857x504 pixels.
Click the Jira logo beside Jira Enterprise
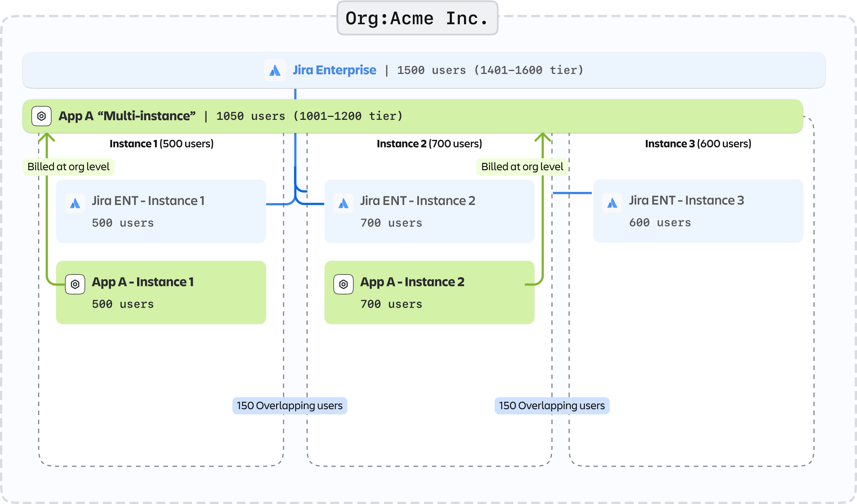tap(275, 70)
